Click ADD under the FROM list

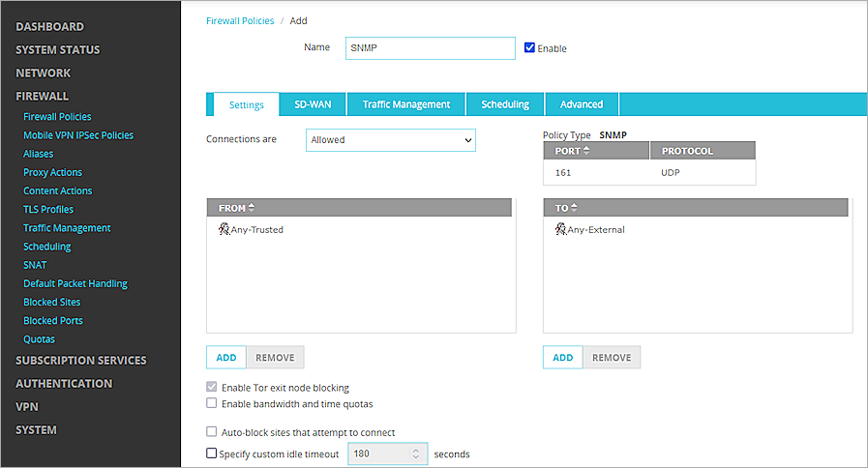[226, 358]
